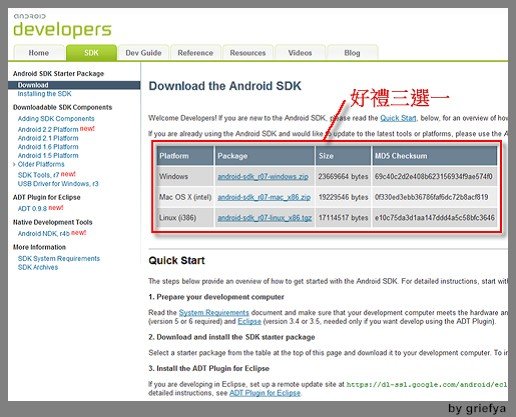This screenshot has width=516, height=417.
Task: Download android-sdk_r07-windows.zip package
Action: [x=263, y=177]
